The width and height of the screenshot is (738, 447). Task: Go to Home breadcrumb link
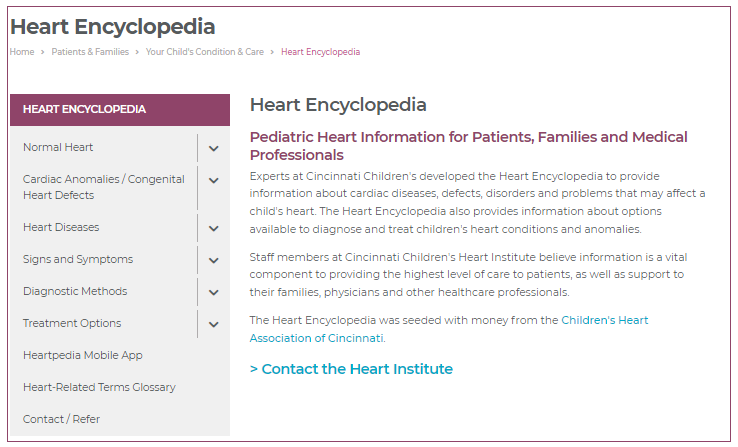(x=22, y=52)
